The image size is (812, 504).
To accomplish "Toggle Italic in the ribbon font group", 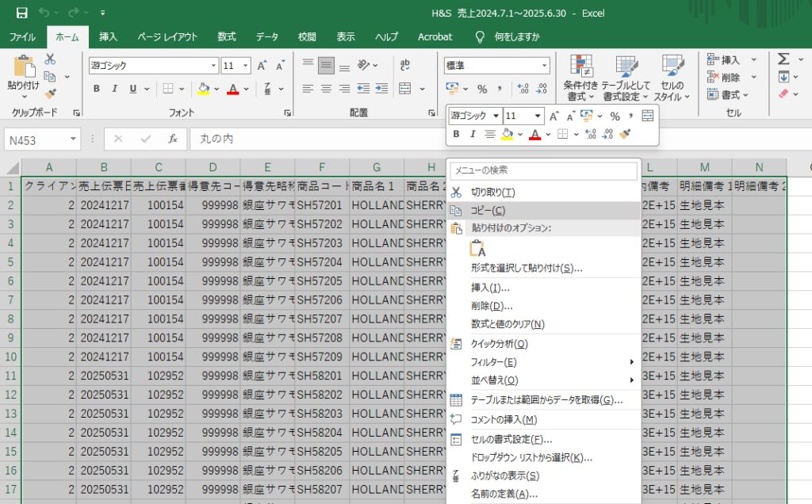I will (115, 89).
